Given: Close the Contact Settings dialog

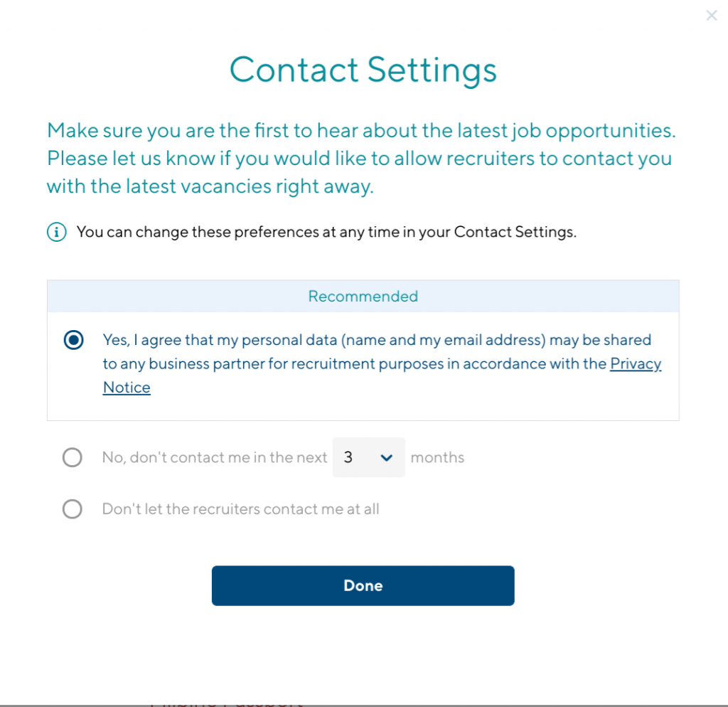Looking at the screenshot, I should click(x=711, y=16).
